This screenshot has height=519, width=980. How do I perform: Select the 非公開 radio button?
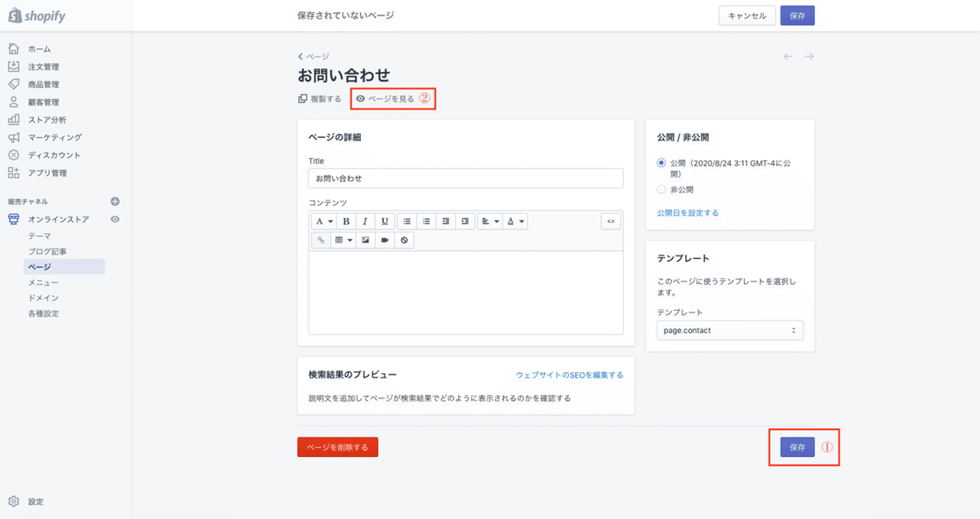(661, 189)
